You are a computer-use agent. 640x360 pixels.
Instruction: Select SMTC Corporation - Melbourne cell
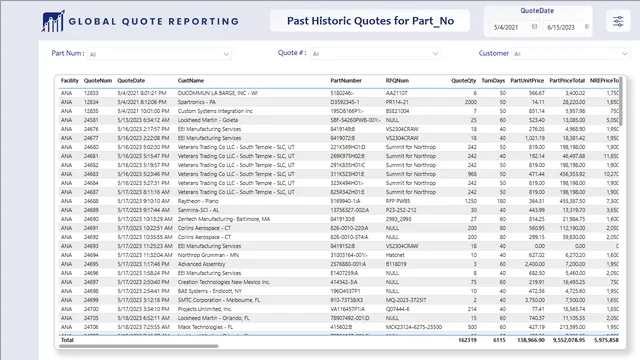tap(218, 300)
